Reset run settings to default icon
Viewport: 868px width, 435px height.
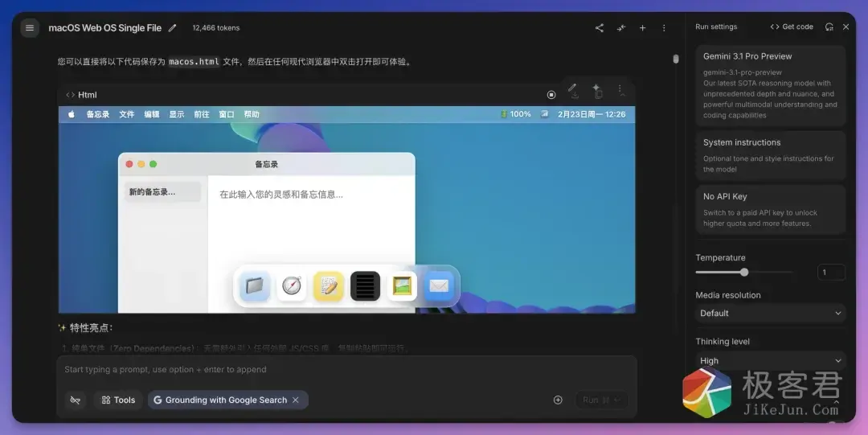pyautogui.click(x=829, y=27)
